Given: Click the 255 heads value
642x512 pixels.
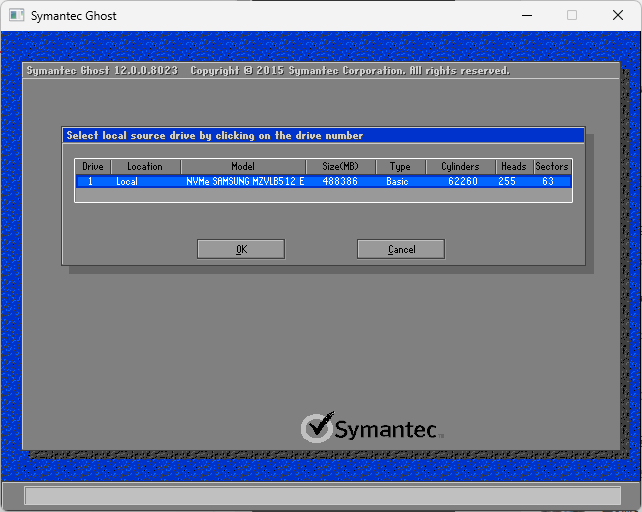Looking at the screenshot, I should pos(507,181).
